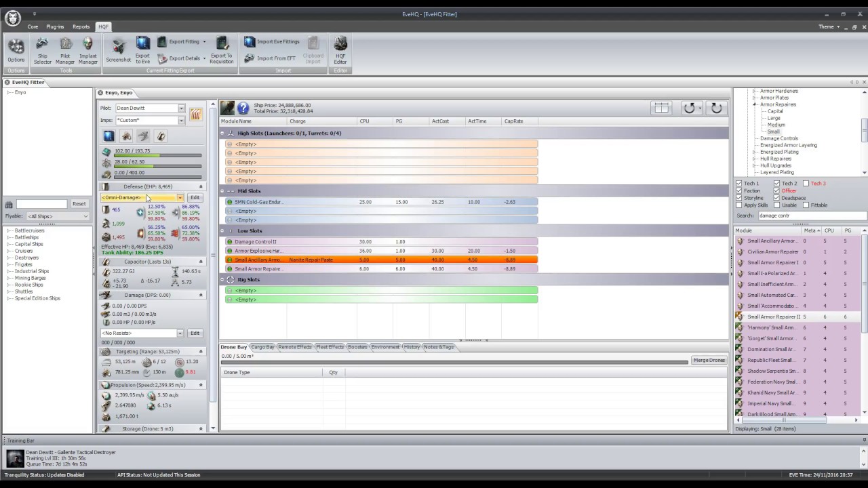Expand the Battlecruisers ship group

pyautogui.click(x=9, y=230)
